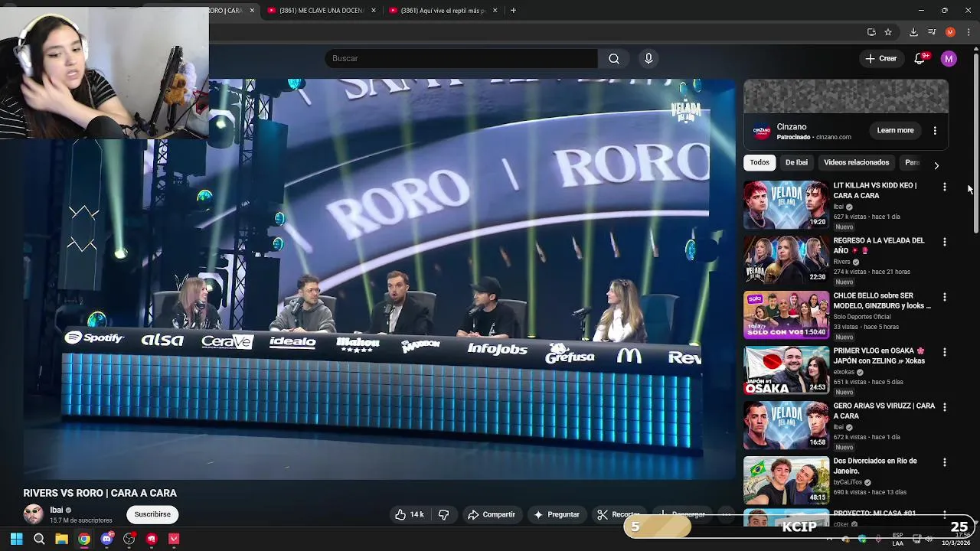
Task: Open REGRESO A LA VELADA video title
Action: click(x=879, y=246)
